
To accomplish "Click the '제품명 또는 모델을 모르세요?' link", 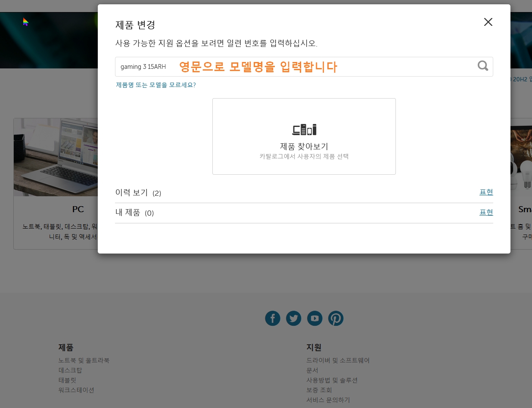I will [156, 85].
